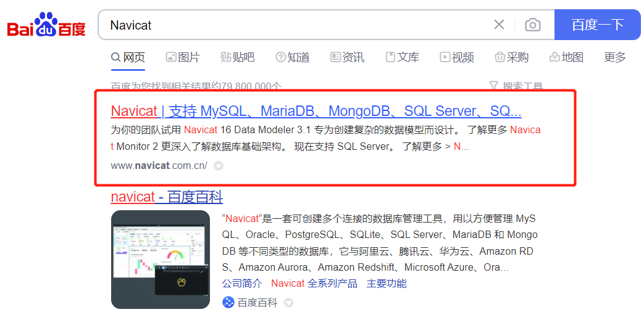This screenshot has height=320, width=644.
Task: Click the 百度一下 search button
Action: click(x=598, y=25)
